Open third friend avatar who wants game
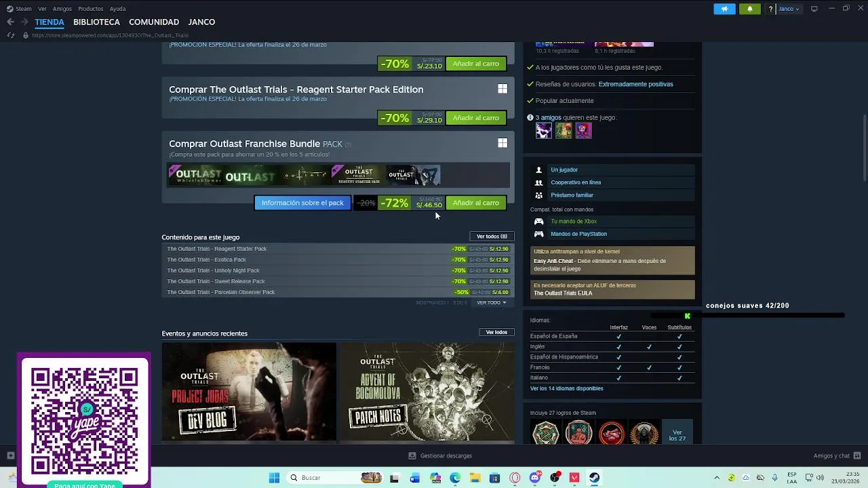The image size is (868, 488). click(583, 130)
